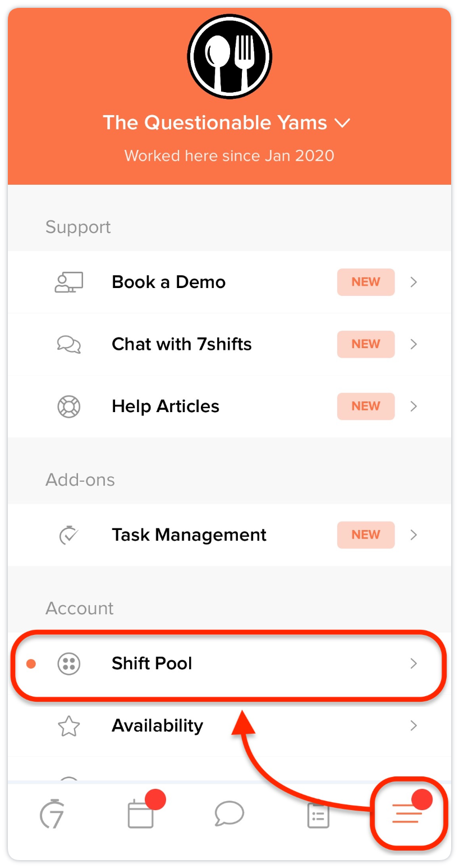459x868 pixels.
Task: Click the NEW badge beside Help Articles
Action: 366,406
